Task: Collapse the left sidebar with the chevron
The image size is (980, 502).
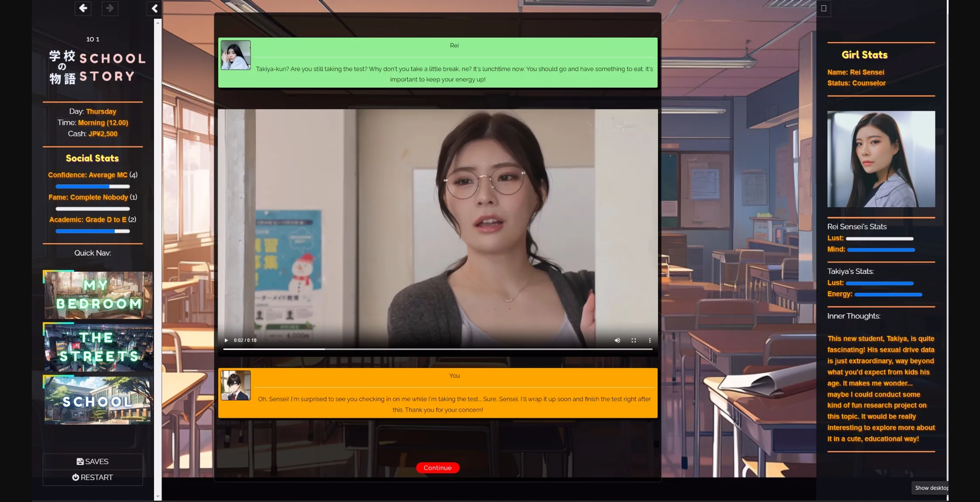Action: tap(154, 8)
